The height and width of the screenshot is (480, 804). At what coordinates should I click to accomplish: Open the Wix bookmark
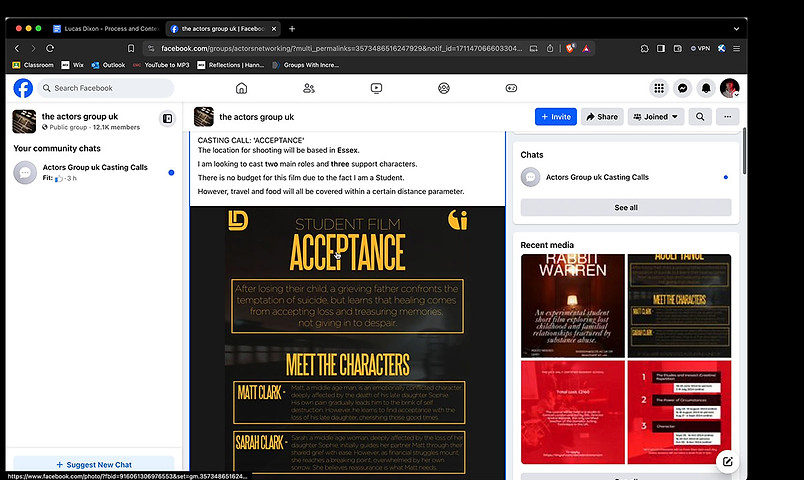click(x=72, y=65)
